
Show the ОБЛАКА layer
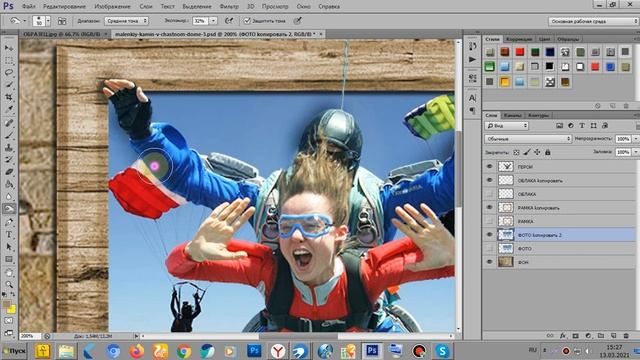489,194
